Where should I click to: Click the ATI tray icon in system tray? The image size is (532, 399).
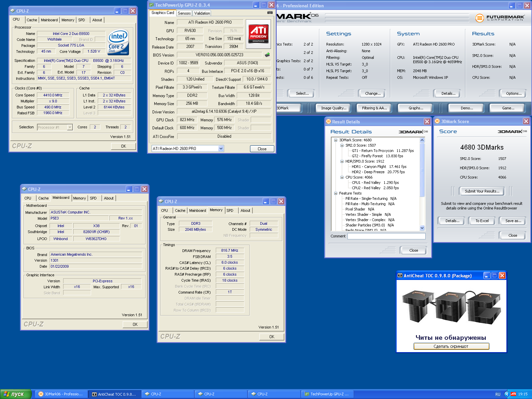point(513,394)
